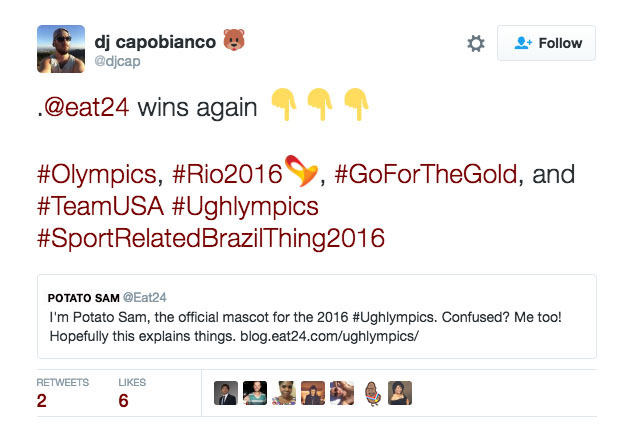Click the dj capobianco display name

[x=155, y=42]
